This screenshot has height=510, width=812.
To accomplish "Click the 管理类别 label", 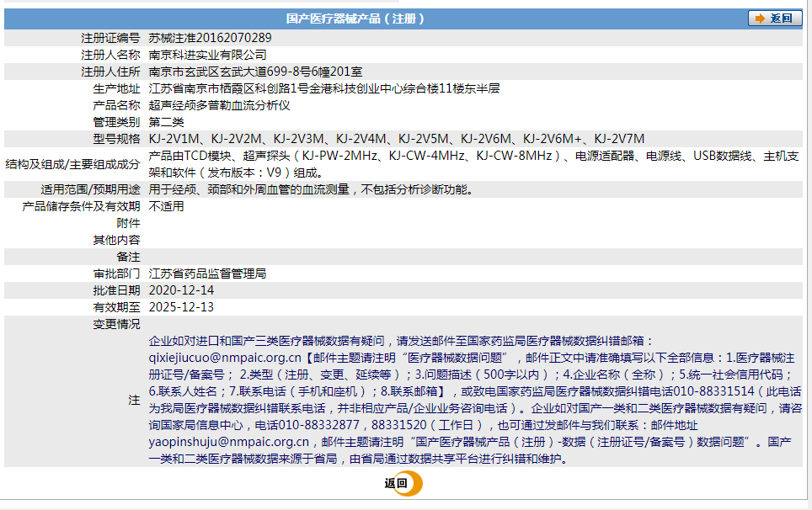I will tap(116, 122).
